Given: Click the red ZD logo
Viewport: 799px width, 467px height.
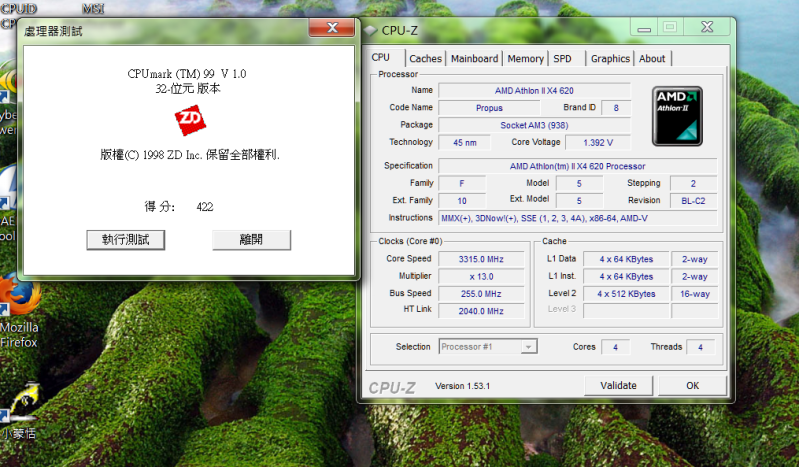Looking at the screenshot, I should [189, 122].
